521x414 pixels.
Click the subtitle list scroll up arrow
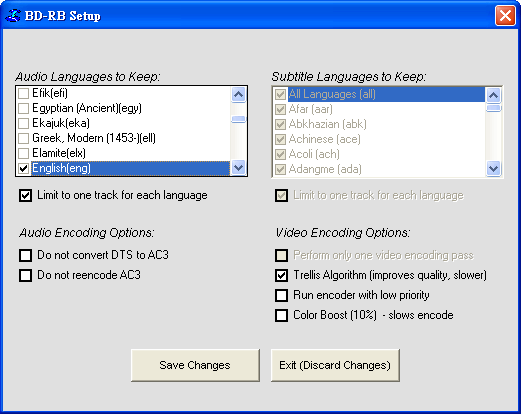pos(494,95)
